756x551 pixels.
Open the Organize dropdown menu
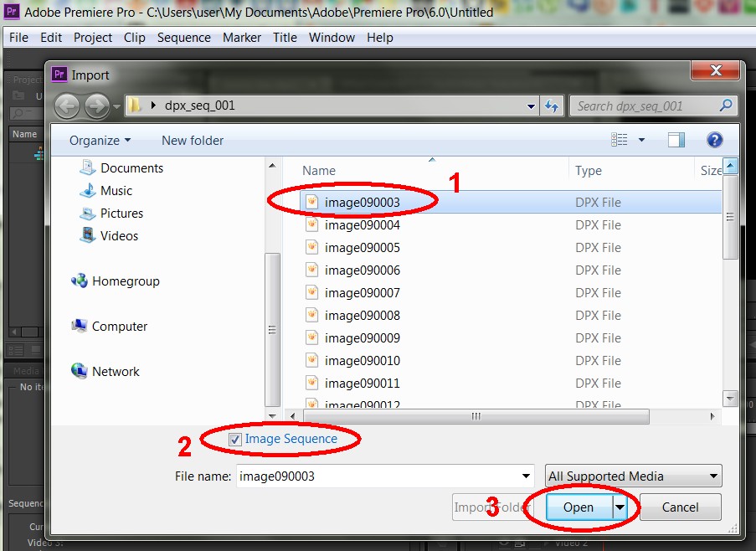point(100,141)
